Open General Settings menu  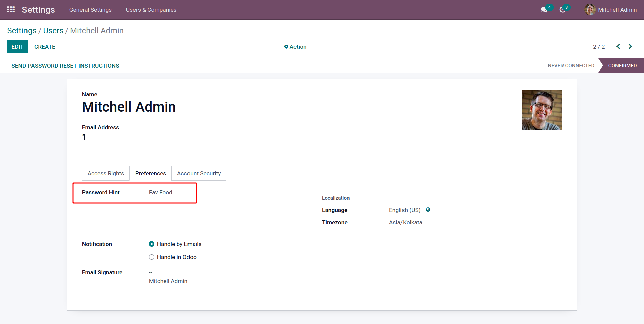point(90,10)
